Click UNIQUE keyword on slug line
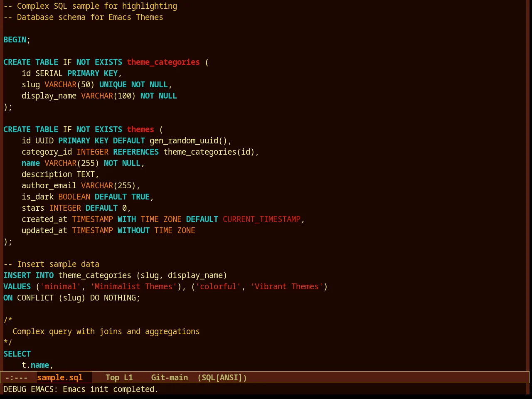The image size is (532, 399). point(113,84)
